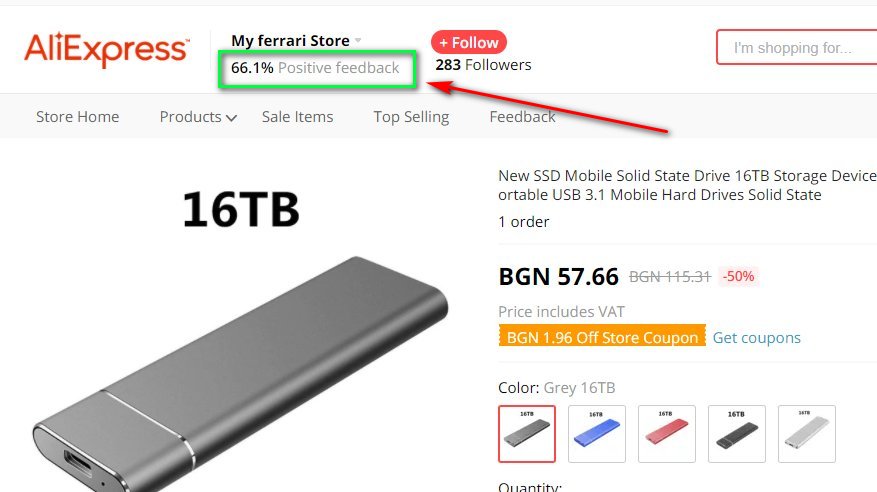This screenshot has width=877, height=492.
Task: View the store Feedback tab
Action: click(522, 116)
